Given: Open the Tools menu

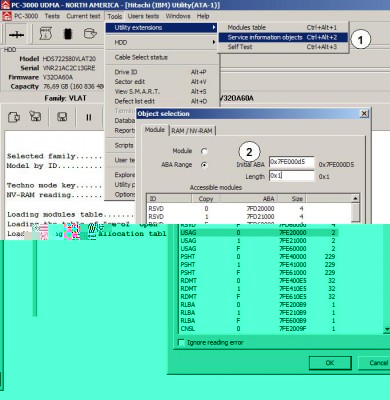Looking at the screenshot, I should click(x=114, y=16).
